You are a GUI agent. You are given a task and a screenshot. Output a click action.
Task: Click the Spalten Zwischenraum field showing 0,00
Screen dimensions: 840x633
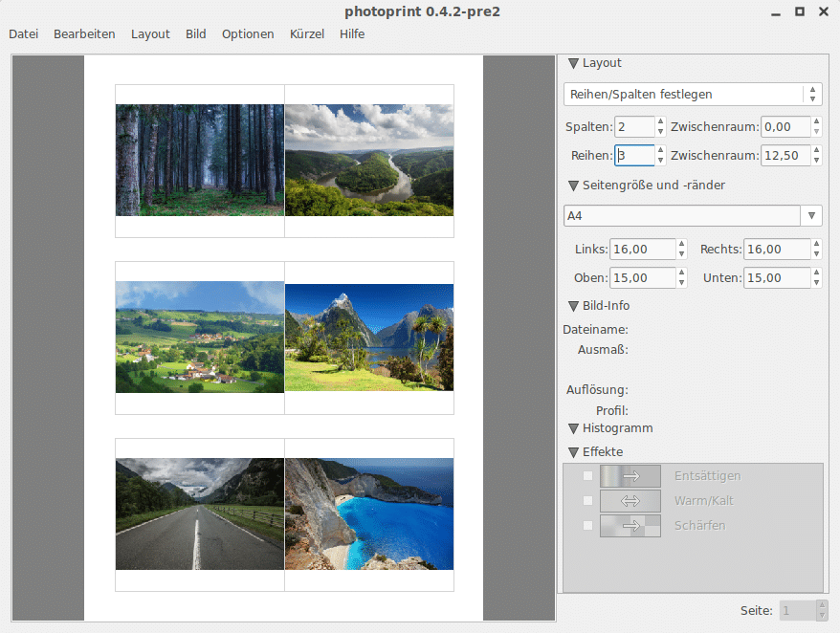[785, 127]
